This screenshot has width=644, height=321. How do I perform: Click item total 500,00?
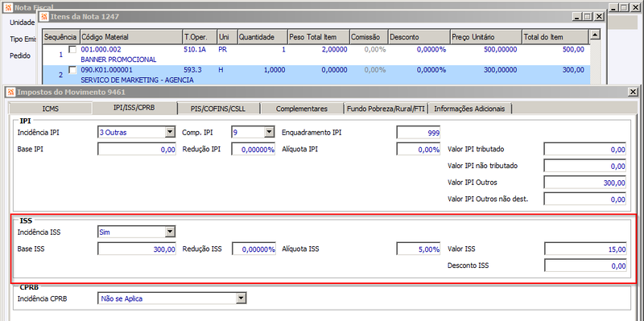(x=573, y=49)
